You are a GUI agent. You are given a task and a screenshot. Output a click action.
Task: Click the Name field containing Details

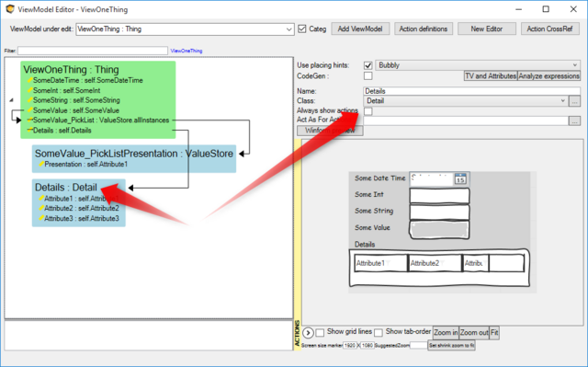coord(471,91)
